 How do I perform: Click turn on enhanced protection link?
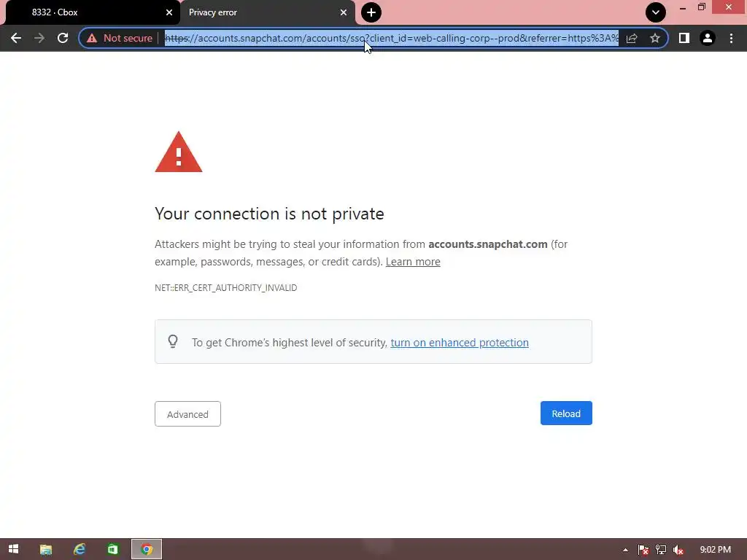point(460,343)
